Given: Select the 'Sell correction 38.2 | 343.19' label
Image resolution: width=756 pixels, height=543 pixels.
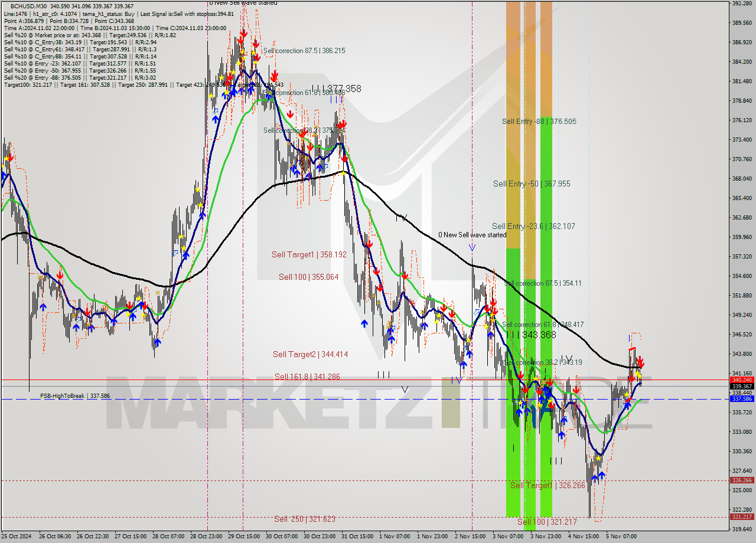Looking at the screenshot, I should (x=543, y=362).
